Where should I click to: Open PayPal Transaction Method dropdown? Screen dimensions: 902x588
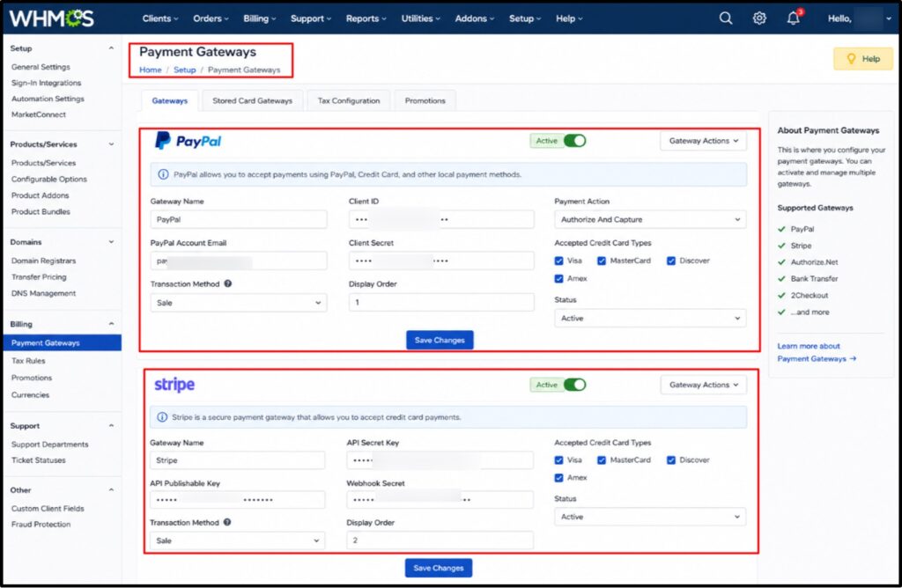click(238, 302)
